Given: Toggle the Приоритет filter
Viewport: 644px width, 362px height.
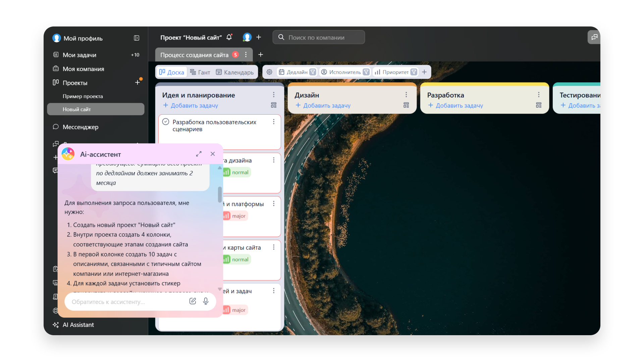Looking at the screenshot, I should coord(414,72).
